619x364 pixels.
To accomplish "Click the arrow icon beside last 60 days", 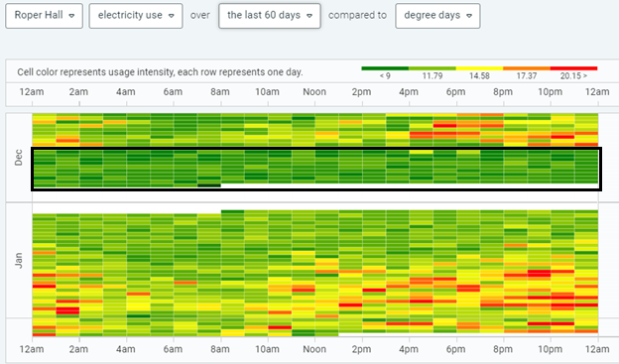I will pyautogui.click(x=309, y=16).
